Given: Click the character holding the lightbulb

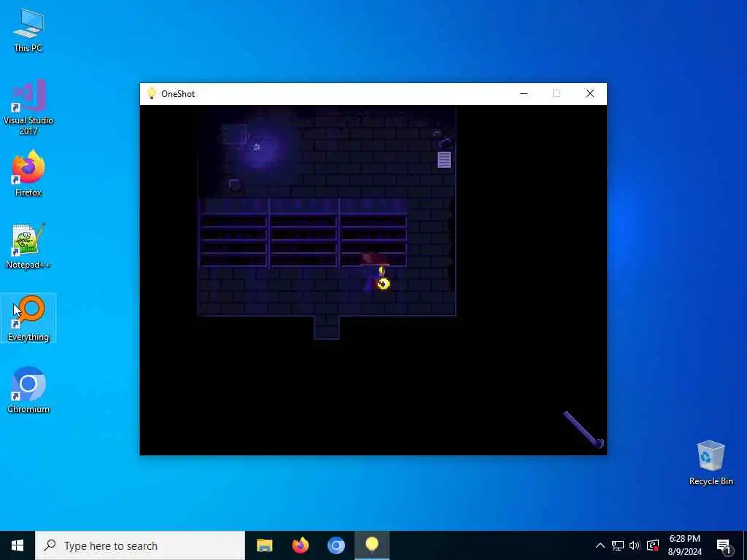Looking at the screenshot, I should [376, 273].
